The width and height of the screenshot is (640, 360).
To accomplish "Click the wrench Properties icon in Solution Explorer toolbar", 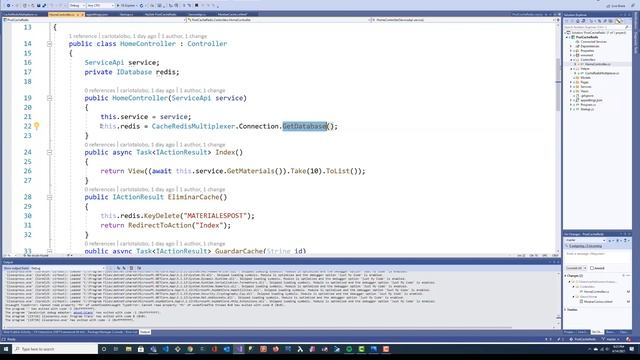I will click(619, 21).
